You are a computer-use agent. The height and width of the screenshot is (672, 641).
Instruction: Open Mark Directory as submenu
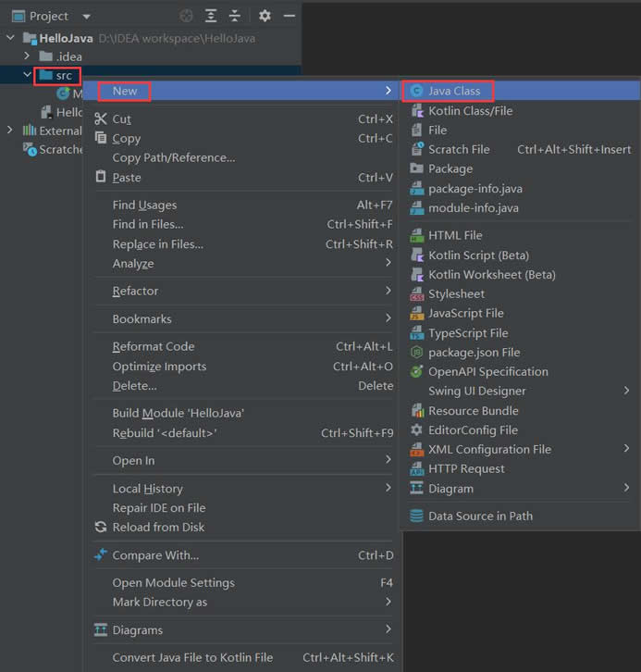click(x=242, y=603)
